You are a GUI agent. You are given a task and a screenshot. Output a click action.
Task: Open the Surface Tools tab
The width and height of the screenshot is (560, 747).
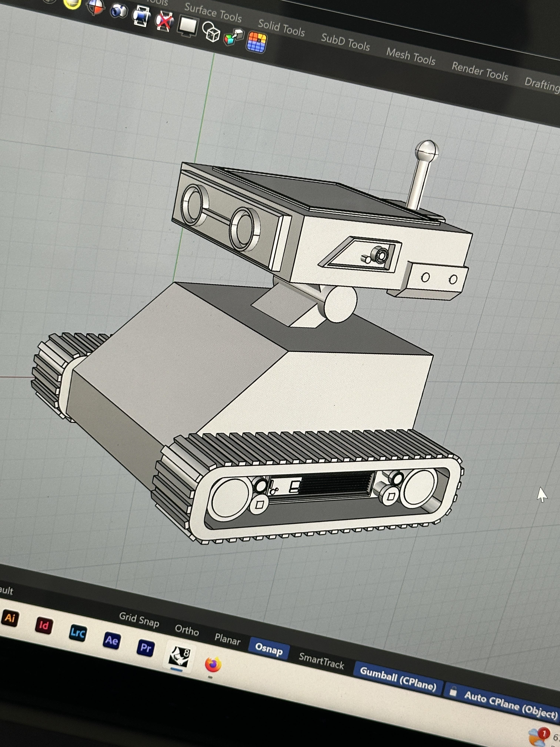click(x=213, y=12)
